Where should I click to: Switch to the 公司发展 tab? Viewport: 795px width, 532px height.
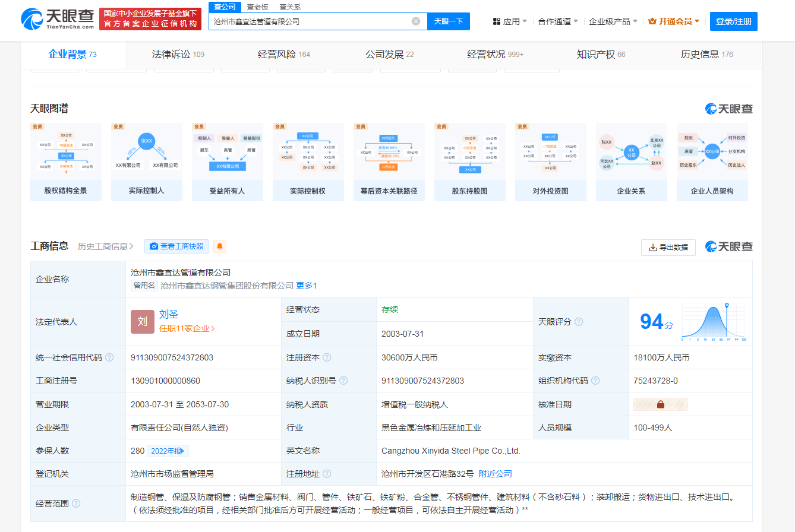pyautogui.click(x=389, y=55)
